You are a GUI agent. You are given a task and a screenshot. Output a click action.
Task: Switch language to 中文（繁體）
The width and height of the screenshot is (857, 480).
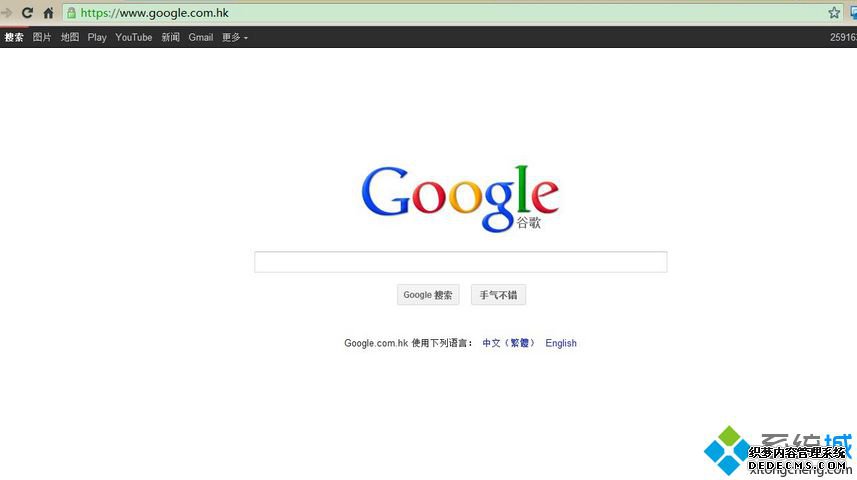[508, 343]
